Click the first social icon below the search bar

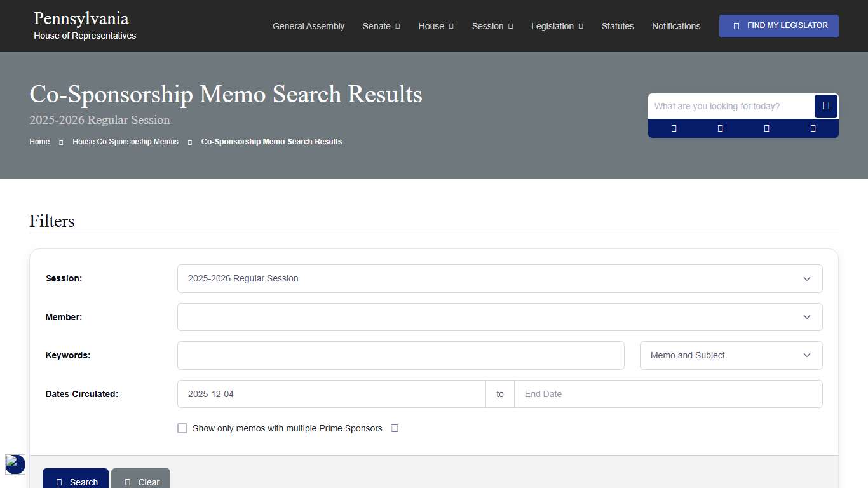(x=674, y=128)
